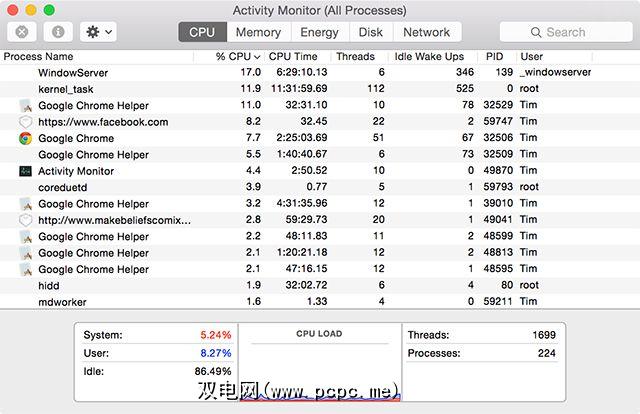
Task: Select the mdworker process row
Action: click(x=320, y=302)
